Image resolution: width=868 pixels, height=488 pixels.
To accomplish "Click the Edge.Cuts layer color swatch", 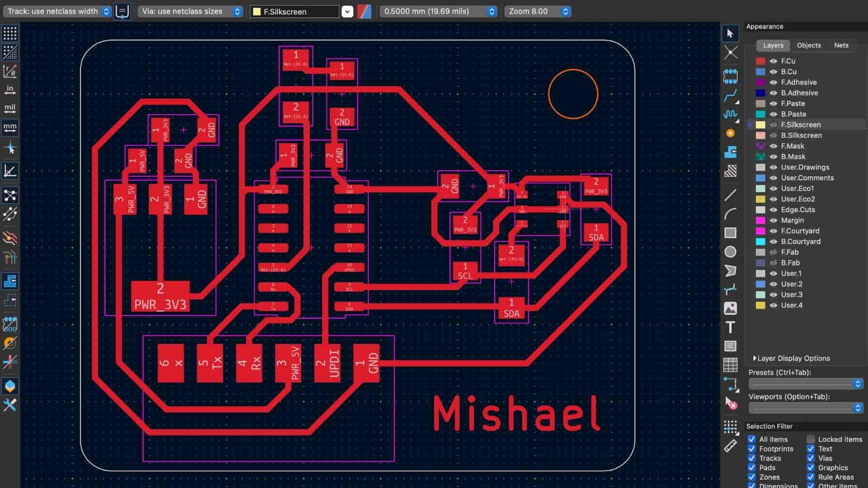I will pos(760,210).
